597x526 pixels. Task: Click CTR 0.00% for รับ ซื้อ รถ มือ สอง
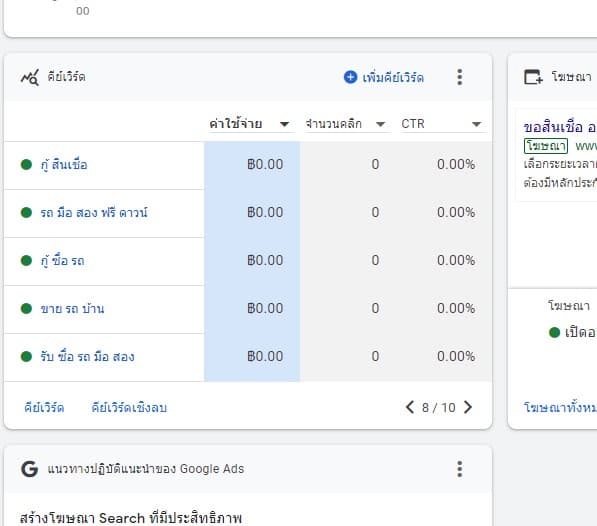[456, 356]
